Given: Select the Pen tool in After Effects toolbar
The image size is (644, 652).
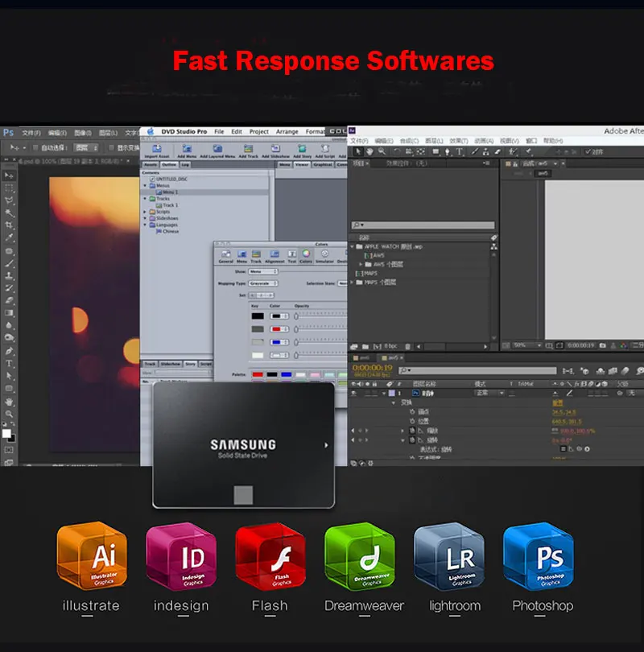Looking at the screenshot, I should tap(448, 152).
